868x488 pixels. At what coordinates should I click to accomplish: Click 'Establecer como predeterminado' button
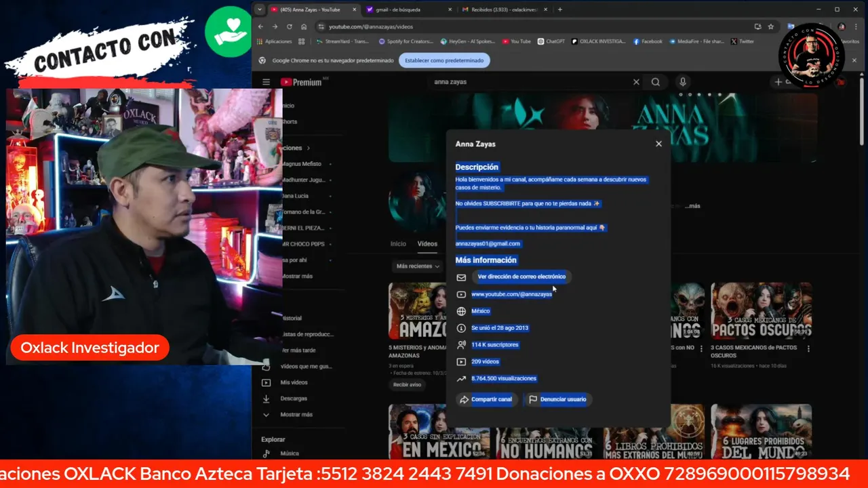(x=444, y=60)
